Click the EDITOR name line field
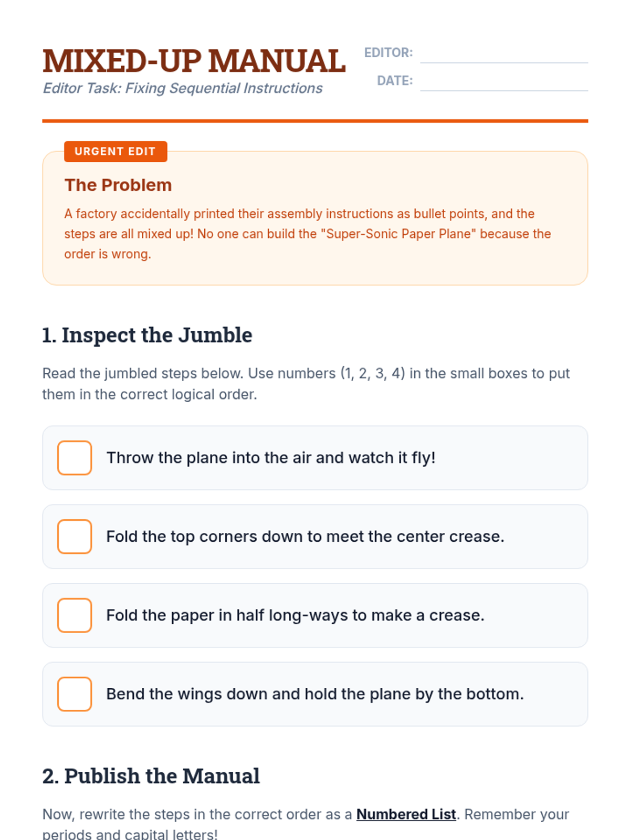Screen dimensions: 630x840 tap(504, 54)
